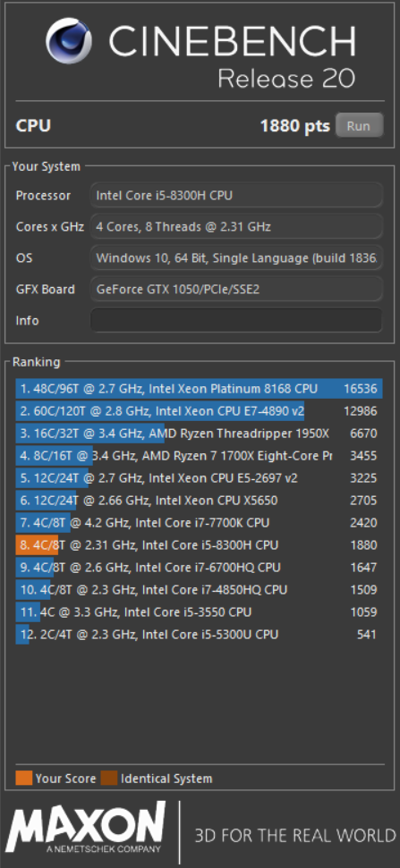Click the CPU label in header
400x868 pixels.
[x=33, y=126]
